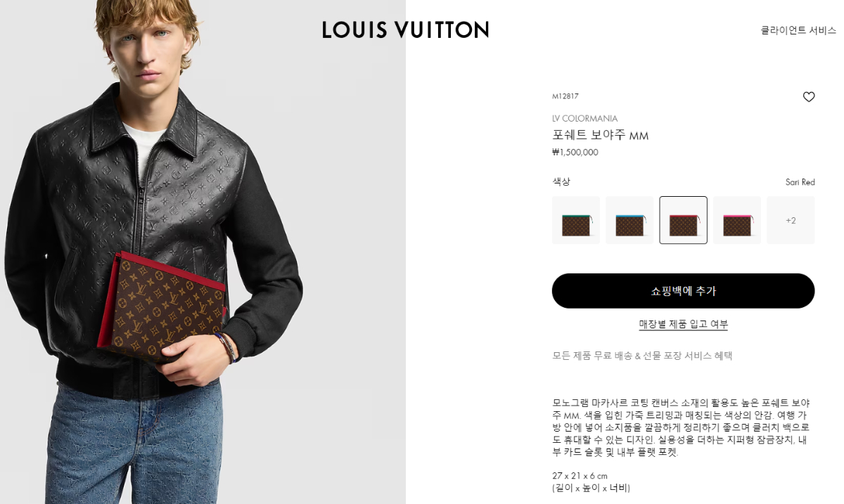Click the price ₩1,500,000
This screenshot has width=844, height=504.
click(575, 152)
